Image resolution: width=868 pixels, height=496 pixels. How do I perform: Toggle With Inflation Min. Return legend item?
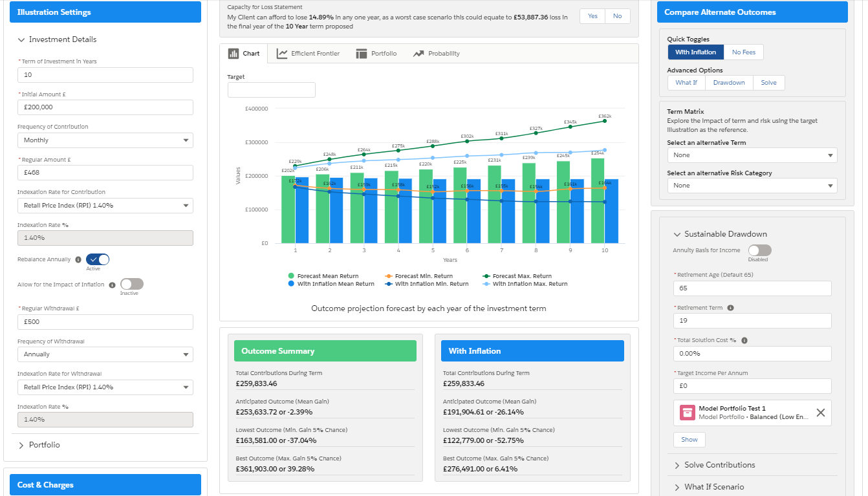pos(426,284)
